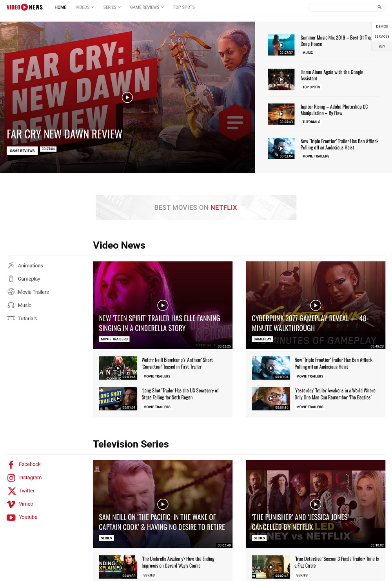Open the Jupiter Rising tutorial thumbnail
Image resolution: width=392 pixels, height=581 pixels.
click(x=281, y=114)
